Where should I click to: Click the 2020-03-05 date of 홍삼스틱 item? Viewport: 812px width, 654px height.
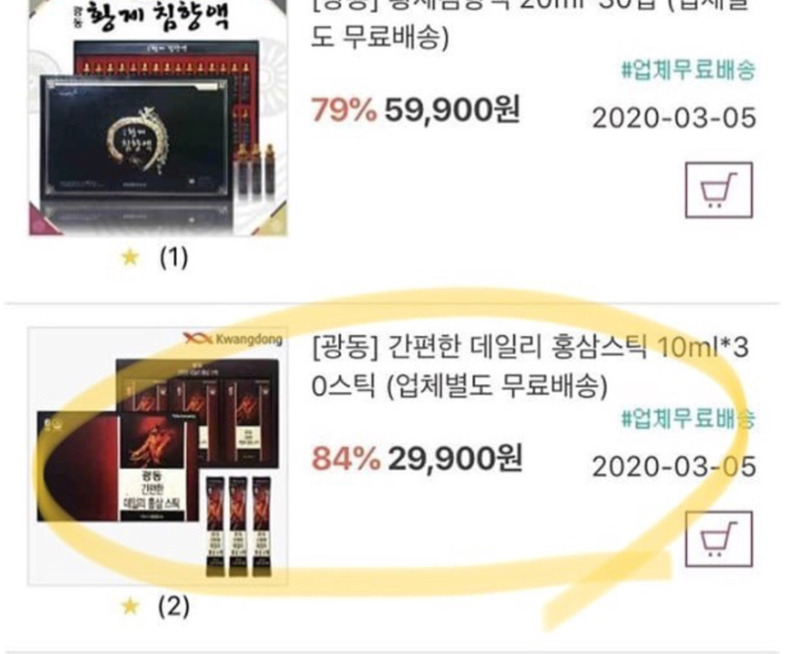pos(674,467)
